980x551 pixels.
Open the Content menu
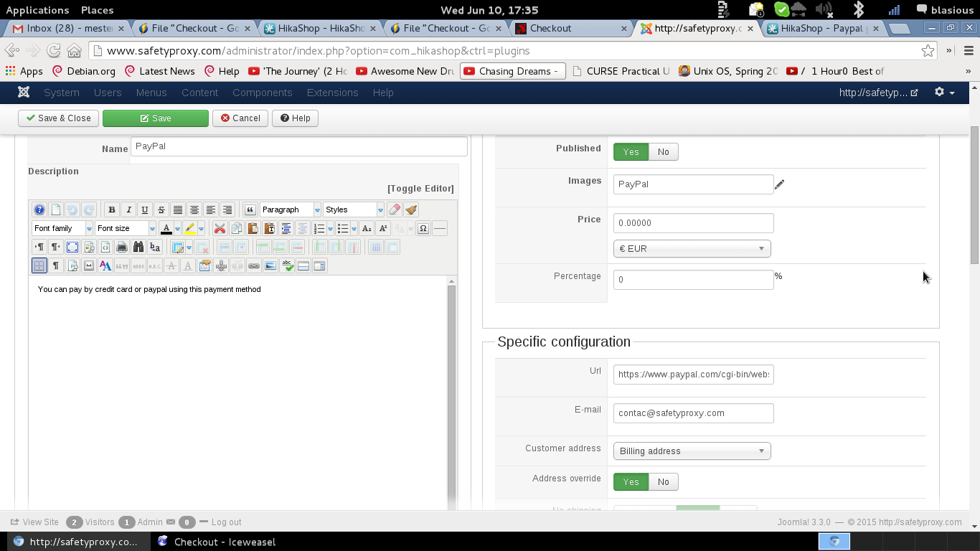tap(200, 93)
